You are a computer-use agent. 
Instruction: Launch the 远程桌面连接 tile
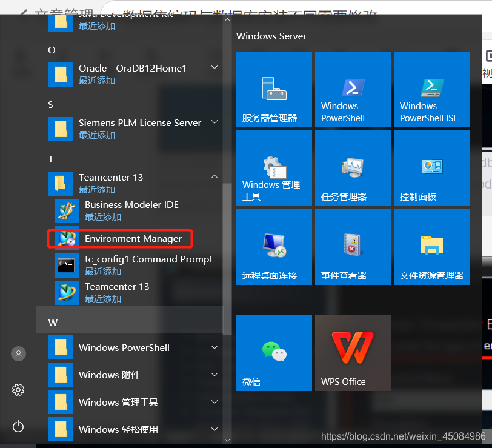tap(274, 247)
